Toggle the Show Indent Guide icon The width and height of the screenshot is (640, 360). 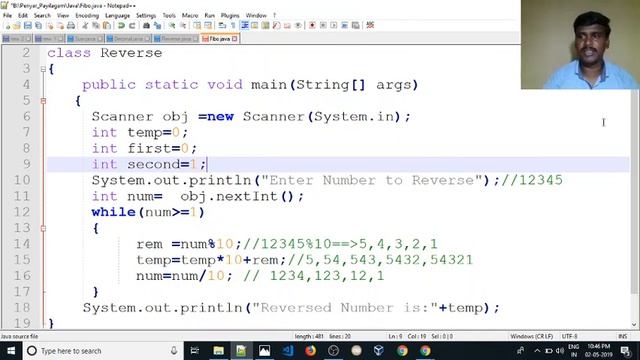click(244, 25)
